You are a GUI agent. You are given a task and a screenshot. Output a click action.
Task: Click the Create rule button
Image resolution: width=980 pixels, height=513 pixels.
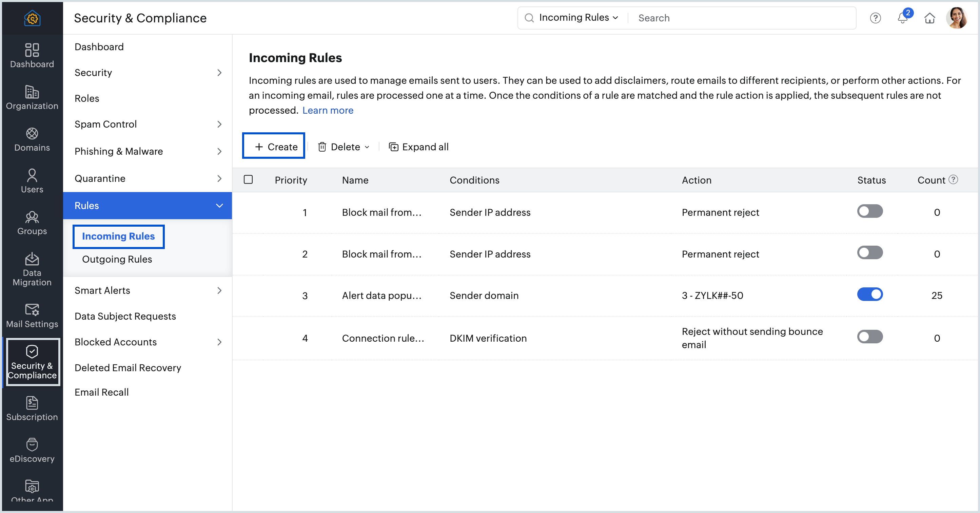click(x=274, y=146)
